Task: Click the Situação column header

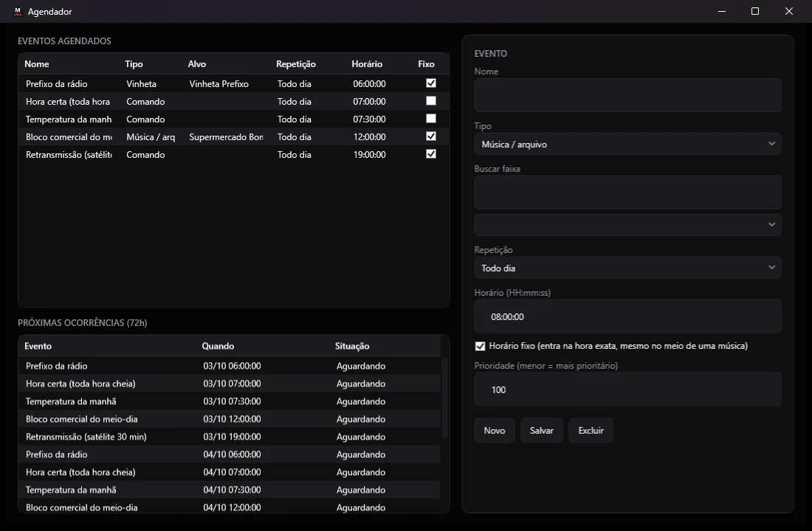Action: pyautogui.click(x=352, y=346)
